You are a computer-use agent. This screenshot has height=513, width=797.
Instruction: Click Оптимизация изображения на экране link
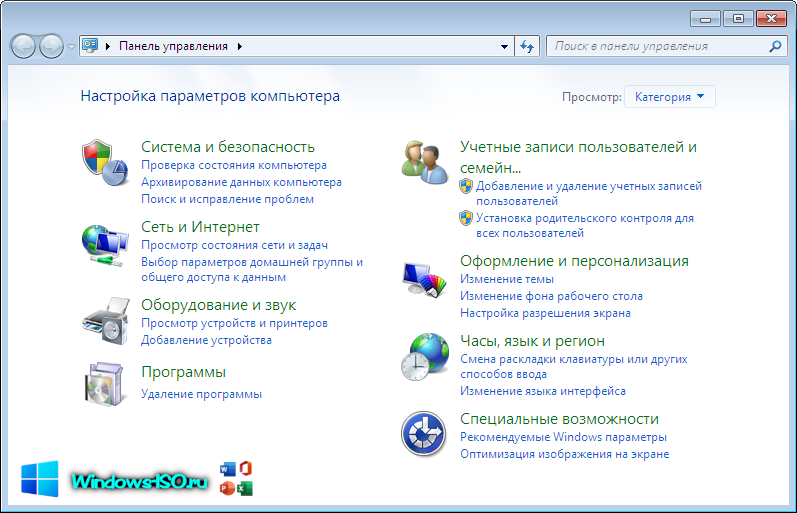pyautogui.click(x=565, y=454)
